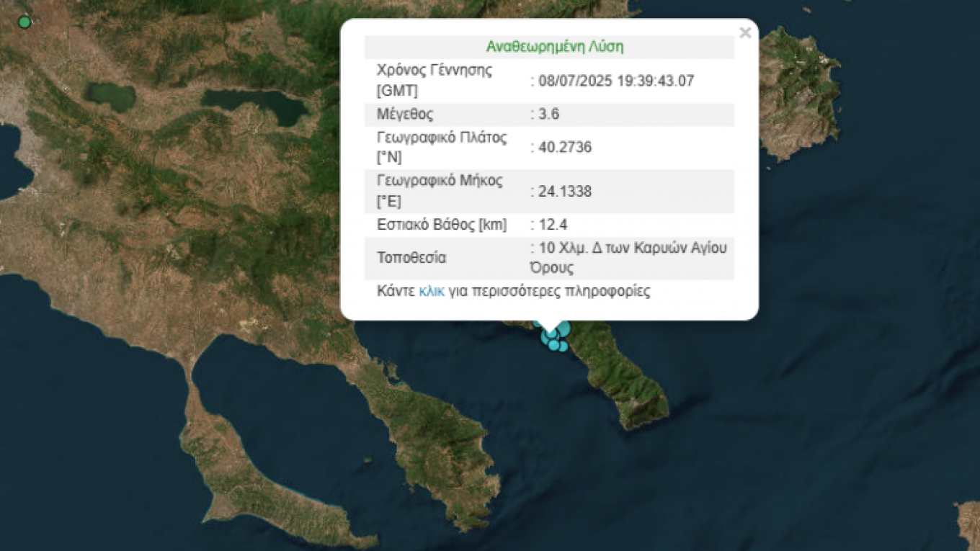Select the bottom-left cyan marker in the cluster
The image size is (980, 551).
click(553, 345)
